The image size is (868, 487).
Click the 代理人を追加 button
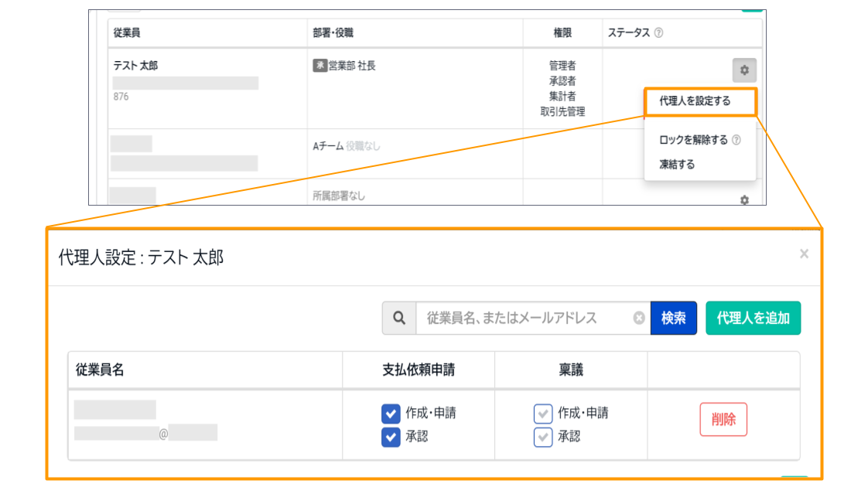[x=753, y=318]
